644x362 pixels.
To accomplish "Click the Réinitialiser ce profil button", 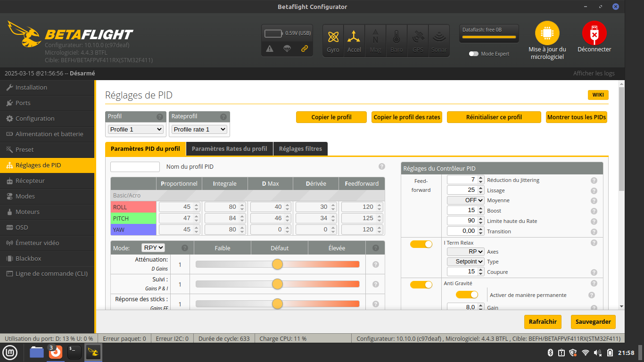I will click(494, 117).
